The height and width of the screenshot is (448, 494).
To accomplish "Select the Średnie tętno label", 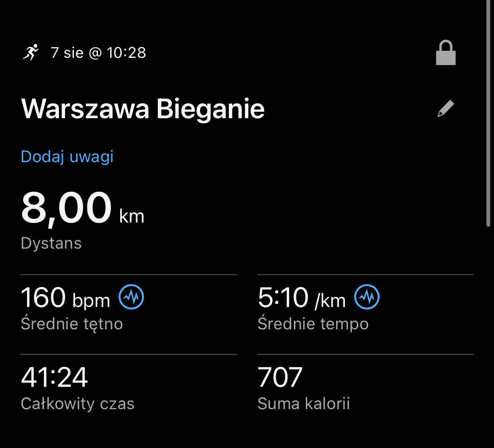I will [x=72, y=324].
